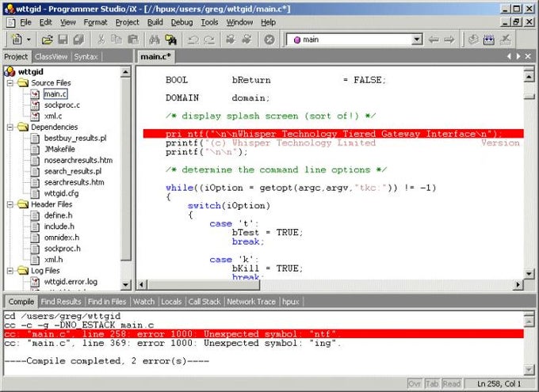Image resolution: width=539 pixels, height=392 pixels.
Task: Open the New document dropdown arrow
Action: coord(29,40)
